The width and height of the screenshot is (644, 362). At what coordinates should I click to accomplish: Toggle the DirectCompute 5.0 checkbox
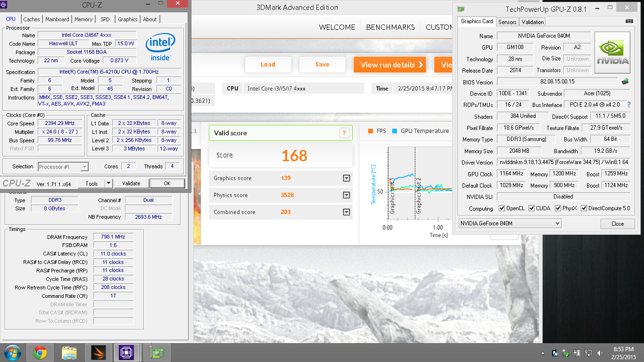[x=584, y=208]
